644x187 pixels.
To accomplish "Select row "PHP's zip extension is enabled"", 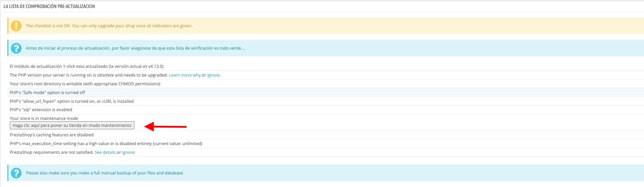I will [x=326, y=110].
